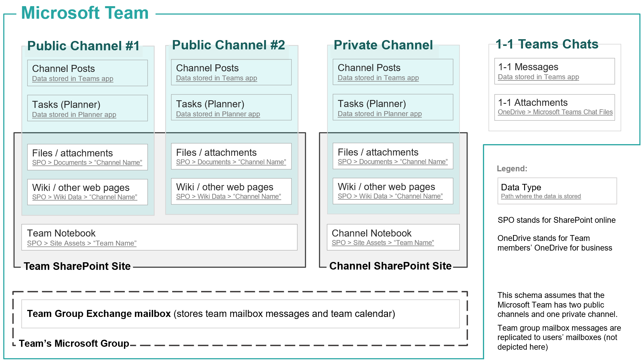Open Team Notebook SPO Site Assets link
The height and width of the screenshot is (364, 644).
click(x=82, y=243)
